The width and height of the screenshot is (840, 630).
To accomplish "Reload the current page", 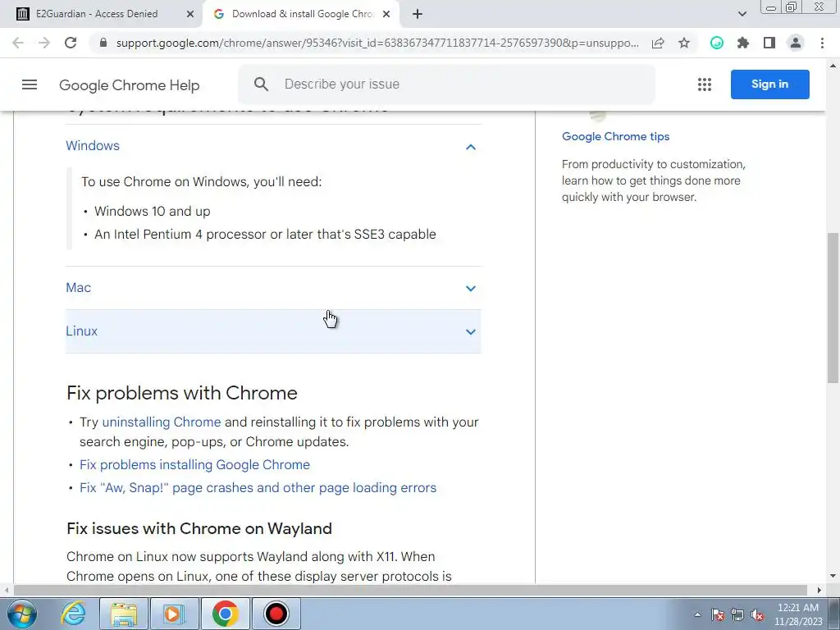I will 71,43.
